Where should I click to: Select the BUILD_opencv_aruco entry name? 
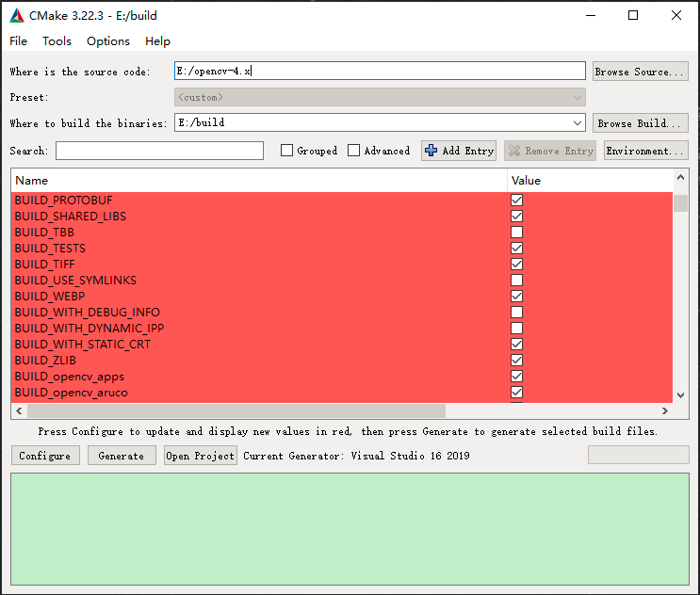[71, 393]
